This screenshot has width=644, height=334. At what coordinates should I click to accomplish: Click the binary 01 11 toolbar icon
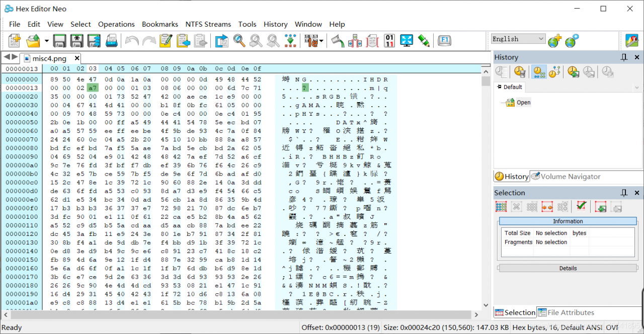point(389,41)
